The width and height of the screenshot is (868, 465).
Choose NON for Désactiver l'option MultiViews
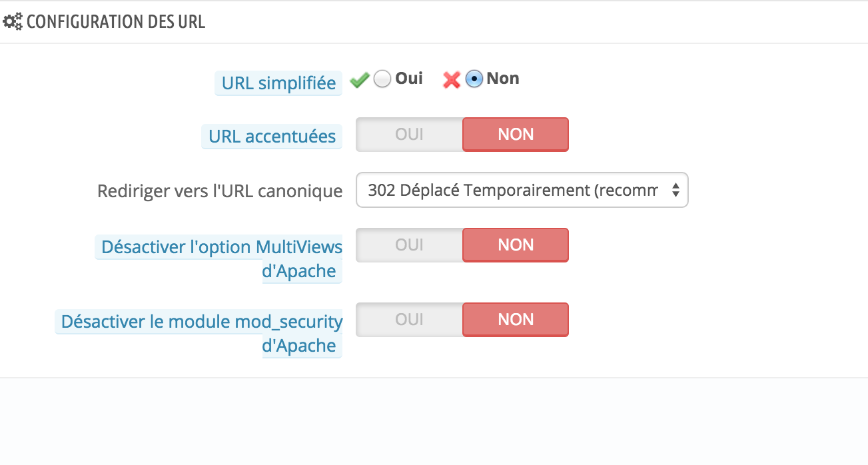(x=516, y=245)
